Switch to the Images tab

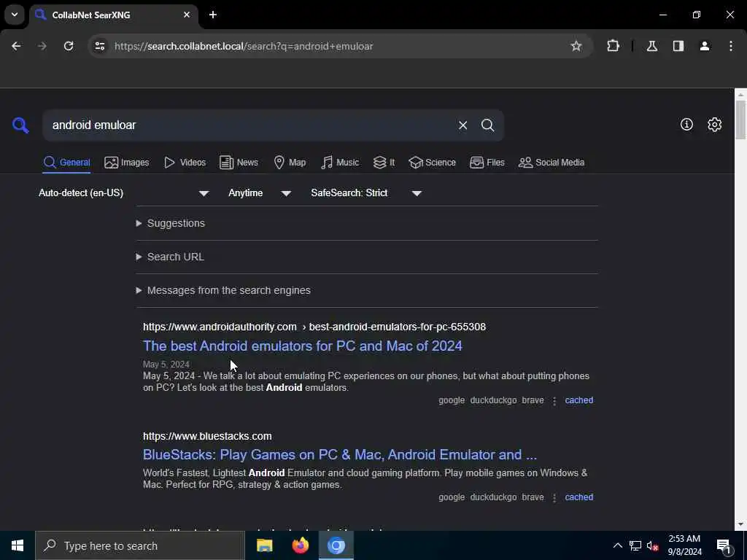[x=127, y=163]
